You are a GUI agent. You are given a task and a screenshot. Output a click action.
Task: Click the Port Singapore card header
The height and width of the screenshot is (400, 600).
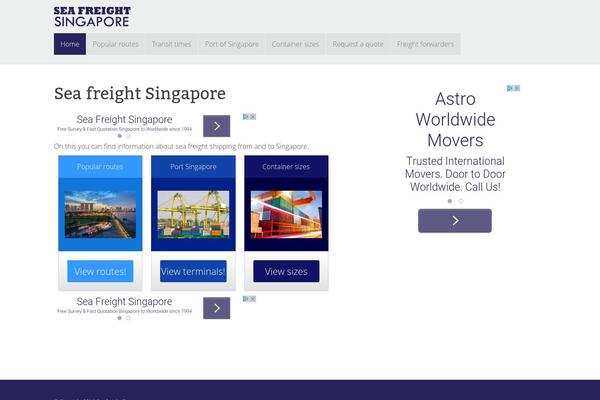[x=193, y=167]
